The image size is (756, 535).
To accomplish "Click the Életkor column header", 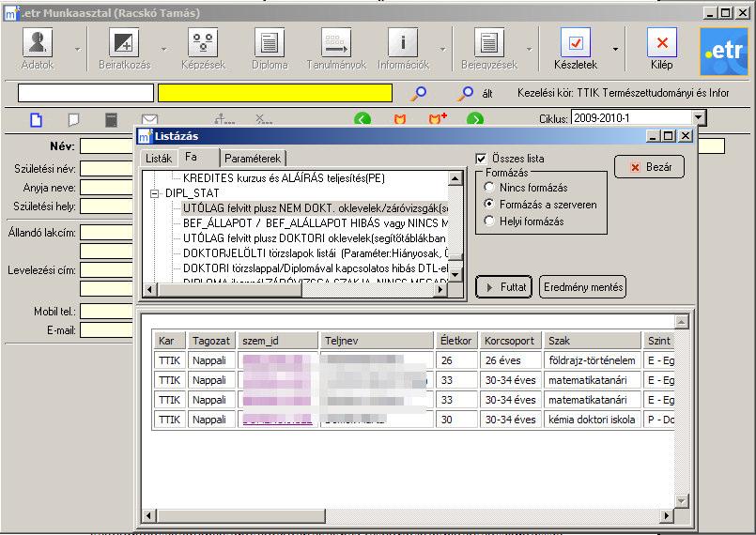I will (456, 341).
